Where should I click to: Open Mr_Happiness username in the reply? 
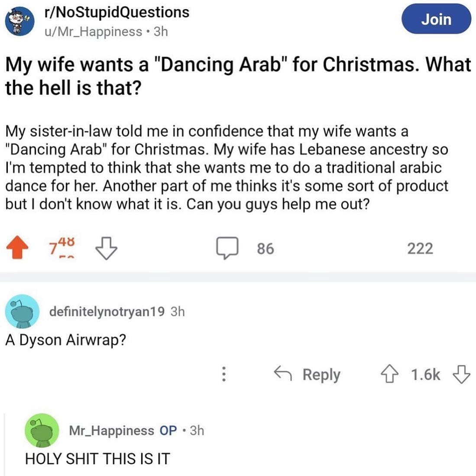[111, 431]
